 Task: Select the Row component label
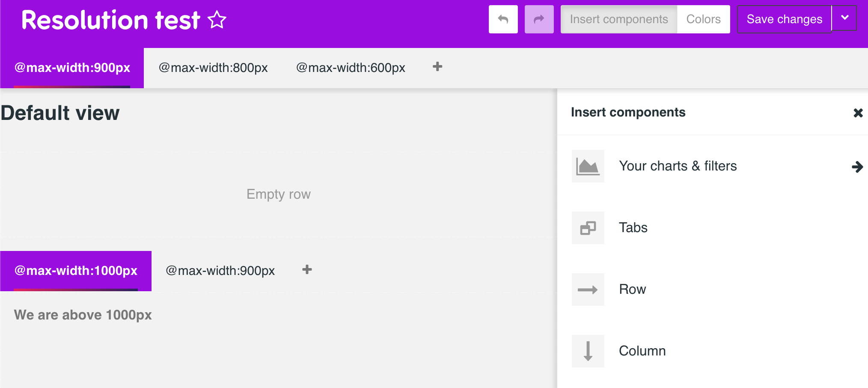tap(633, 290)
